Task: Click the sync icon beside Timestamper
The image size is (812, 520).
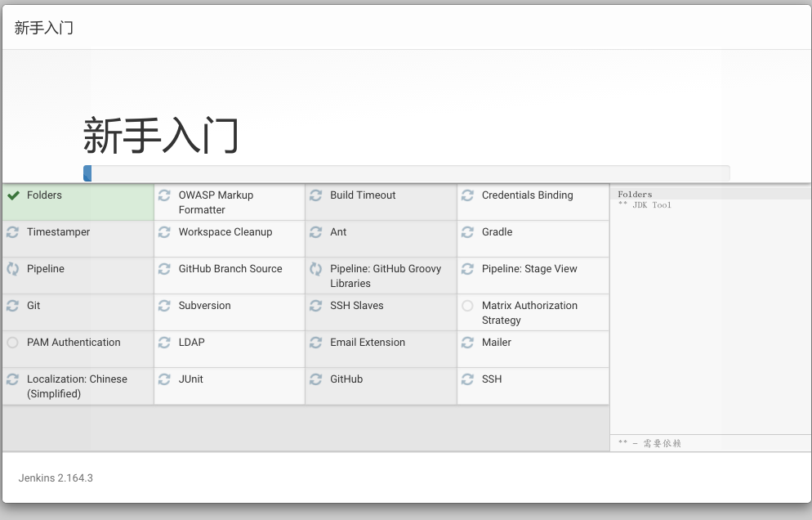Action: pyautogui.click(x=13, y=232)
